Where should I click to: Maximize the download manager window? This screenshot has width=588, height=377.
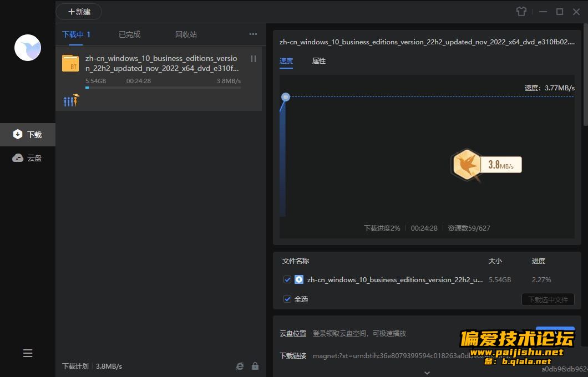click(x=560, y=12)
